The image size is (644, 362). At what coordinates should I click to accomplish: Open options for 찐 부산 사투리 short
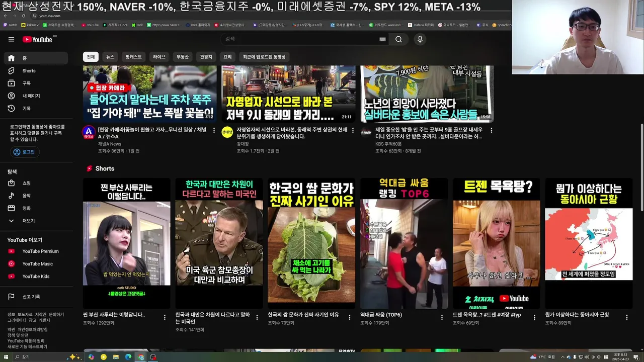(x=165, y=317)
